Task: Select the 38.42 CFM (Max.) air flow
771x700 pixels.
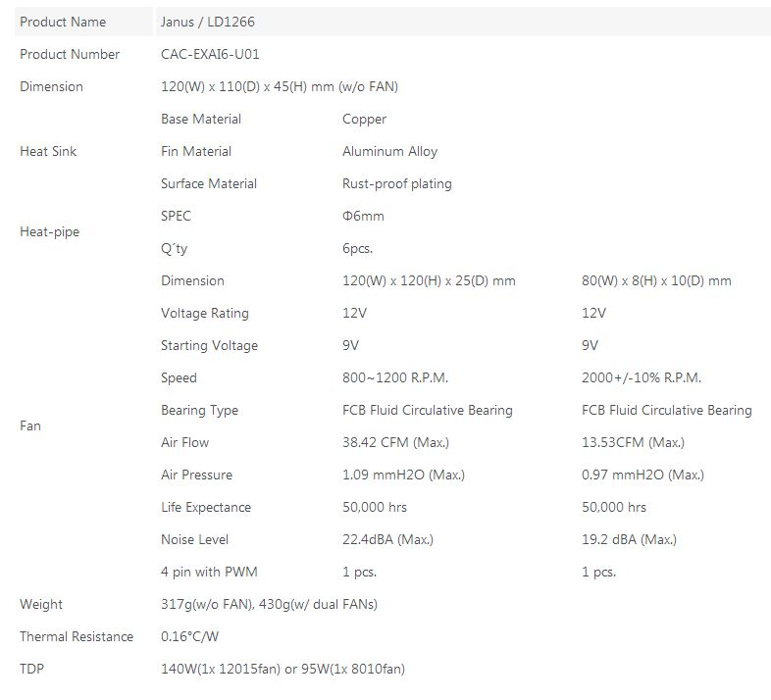Action: pos(393,442)
